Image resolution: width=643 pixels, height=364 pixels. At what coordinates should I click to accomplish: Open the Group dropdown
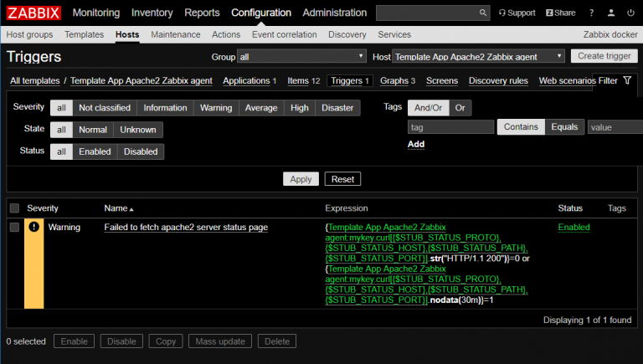tap(301, 57)
